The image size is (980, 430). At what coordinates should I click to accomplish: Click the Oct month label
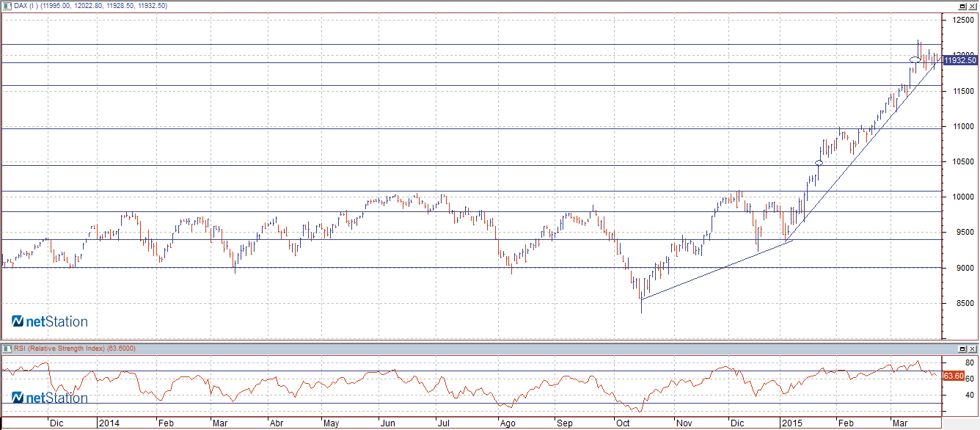(623, 423)
